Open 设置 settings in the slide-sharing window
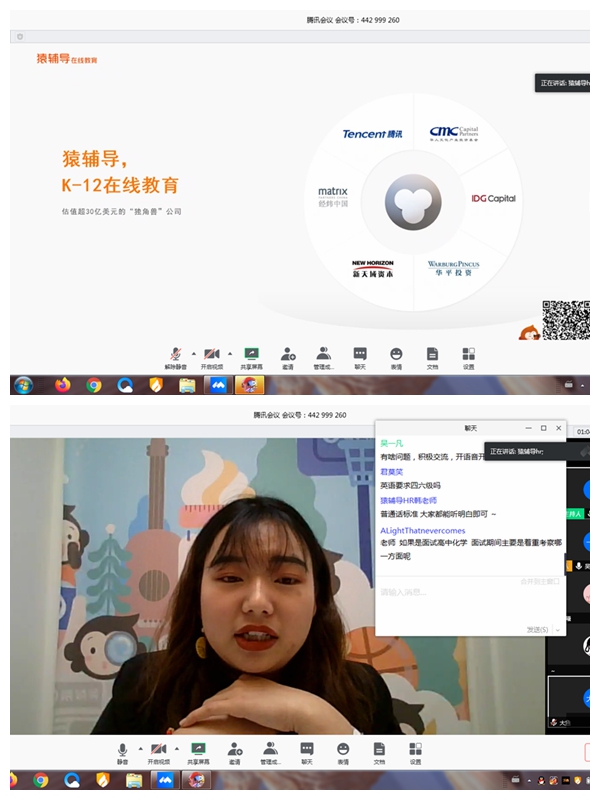600x800 pixels. point(468,358)
